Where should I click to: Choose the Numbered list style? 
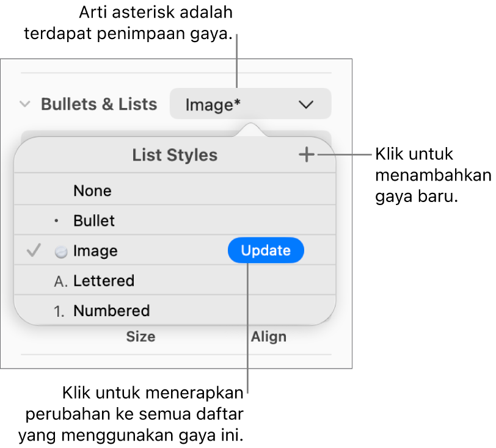(x=111, y=311)
